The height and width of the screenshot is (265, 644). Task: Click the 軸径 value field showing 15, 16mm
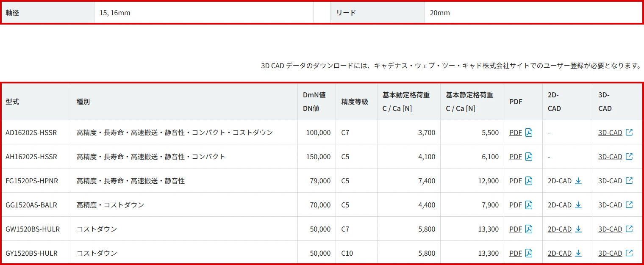click(x=203, y=12)
